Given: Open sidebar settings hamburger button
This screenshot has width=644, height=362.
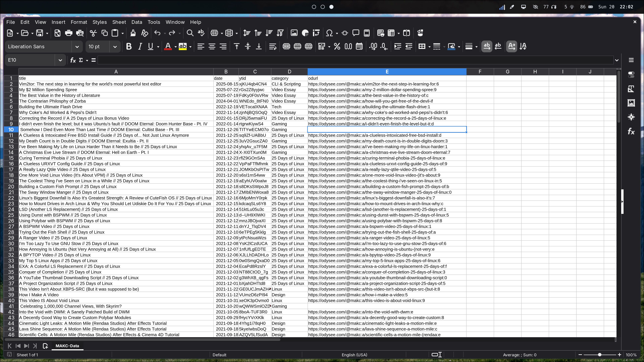Looking at the screenshot, I should [631, 60].
